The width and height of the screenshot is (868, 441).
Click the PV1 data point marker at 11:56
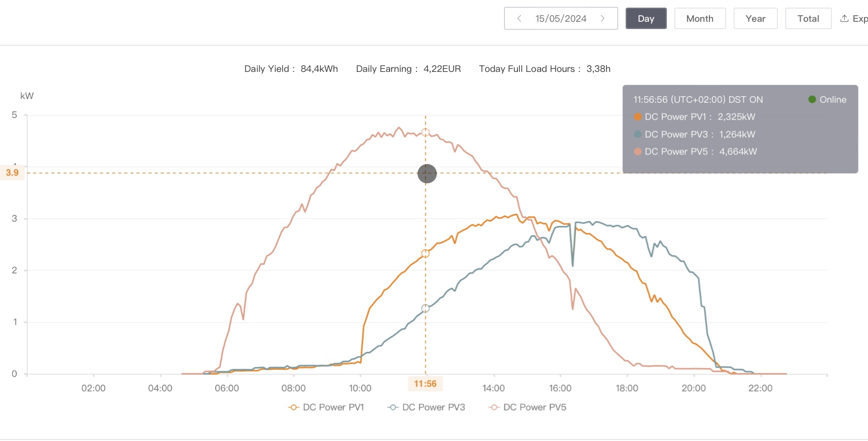[x=425, y=254]
